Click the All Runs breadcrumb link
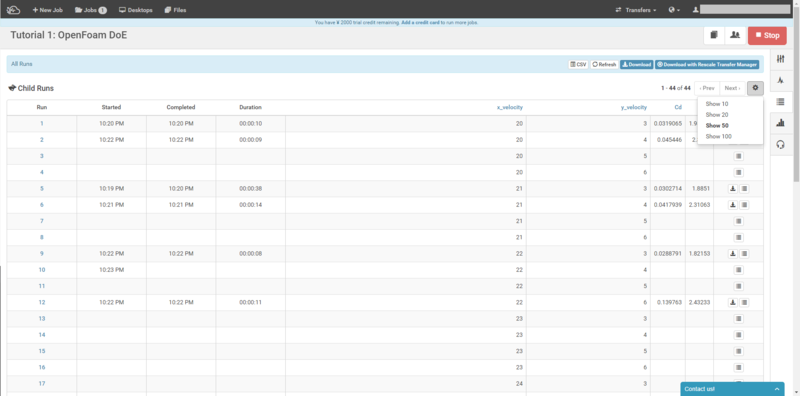 [x=22, y=64]
